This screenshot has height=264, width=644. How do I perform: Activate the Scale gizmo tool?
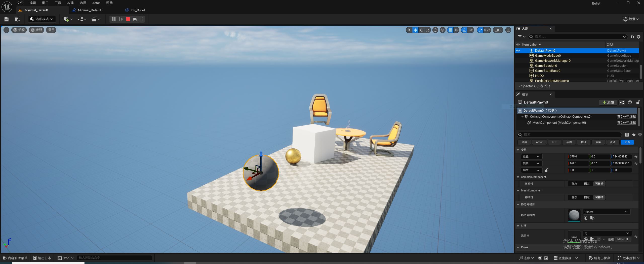pyautogui.click(x=427, y=30)
